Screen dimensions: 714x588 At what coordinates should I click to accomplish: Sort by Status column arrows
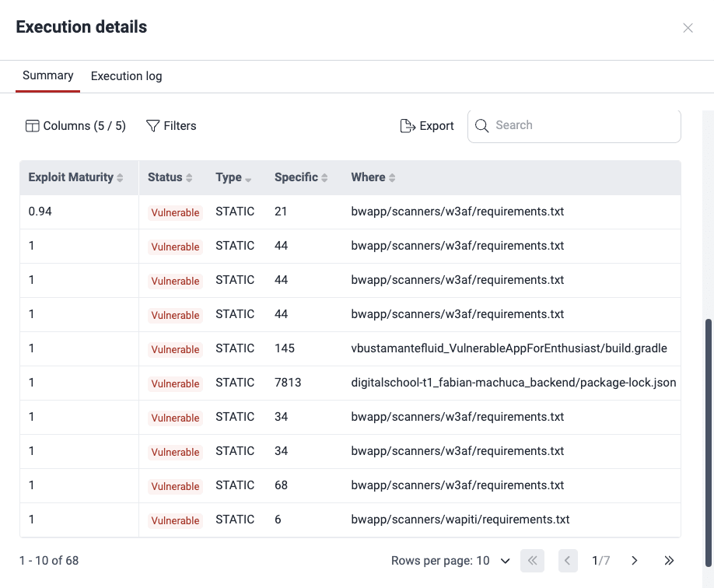point(189,177)
